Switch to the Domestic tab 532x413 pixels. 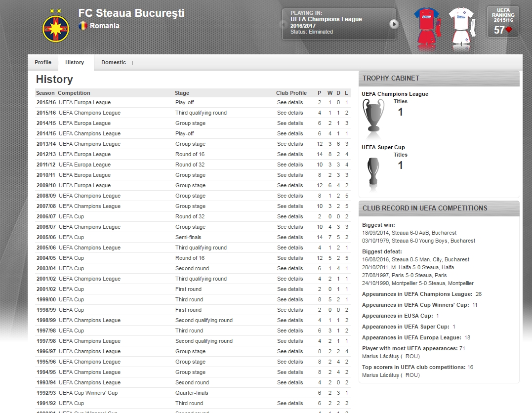(x=114, y=62)
